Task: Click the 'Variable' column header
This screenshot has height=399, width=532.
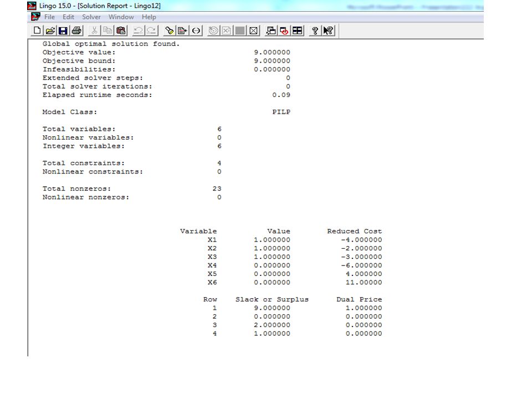Action: (198, 231)
